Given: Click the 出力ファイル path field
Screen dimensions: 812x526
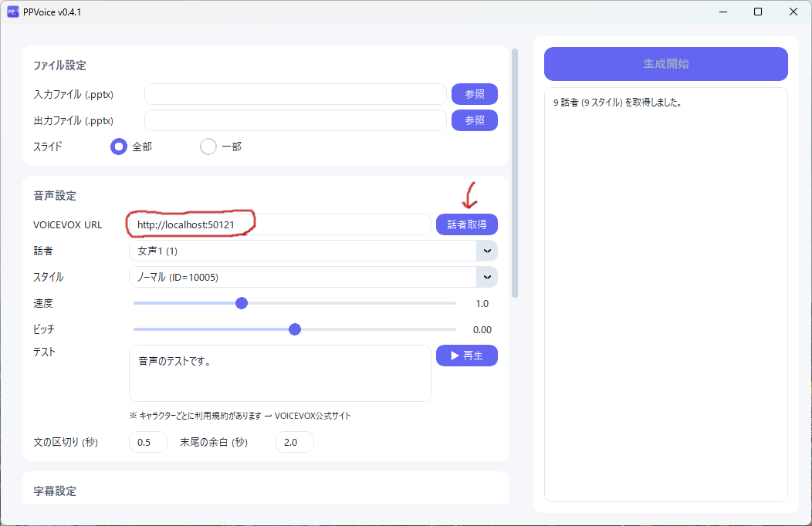Looking at the screenshot, I should 295,120.
